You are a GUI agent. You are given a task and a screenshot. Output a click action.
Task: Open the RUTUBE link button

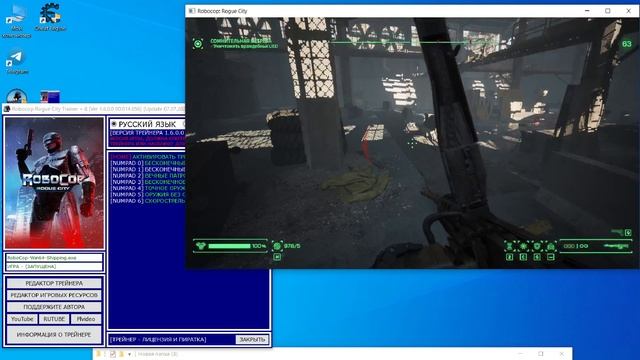(54, 319)
